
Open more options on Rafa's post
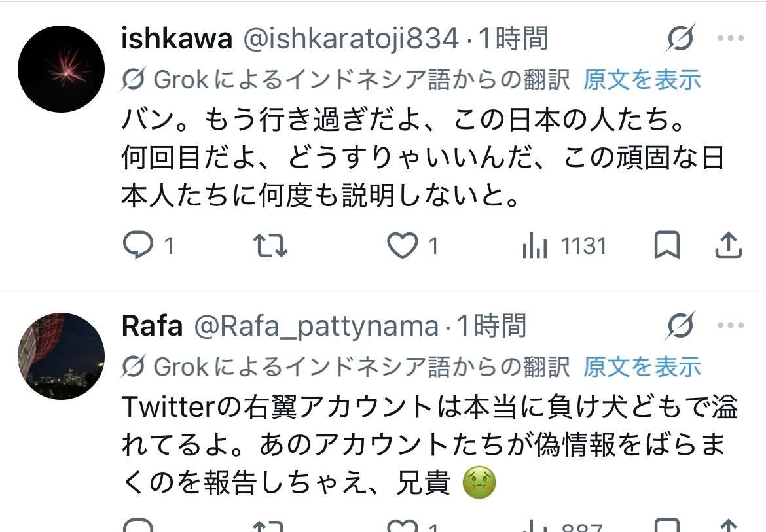731,325
